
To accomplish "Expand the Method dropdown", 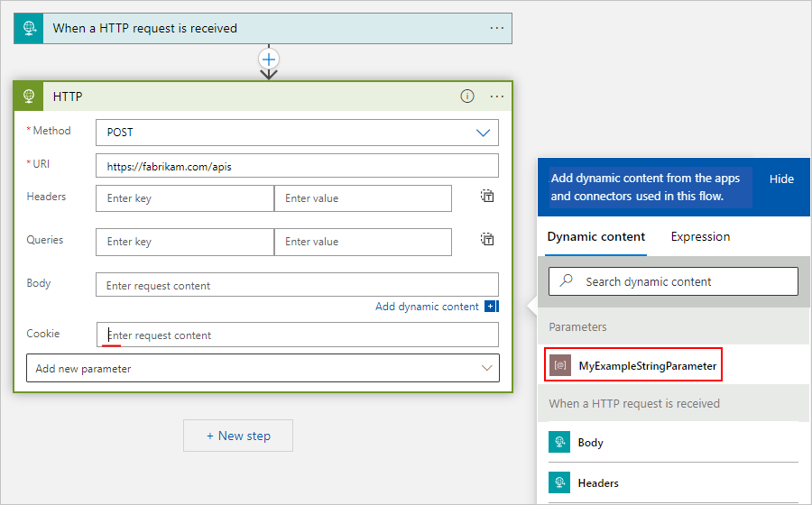I will pyautogui.click(x=484, y=133).
